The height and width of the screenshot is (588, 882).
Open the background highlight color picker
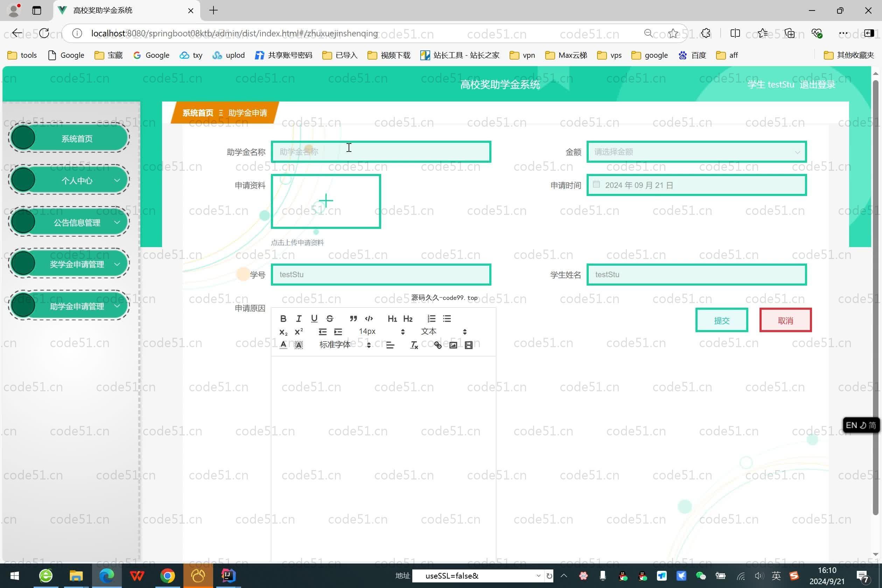coord(299,345)
